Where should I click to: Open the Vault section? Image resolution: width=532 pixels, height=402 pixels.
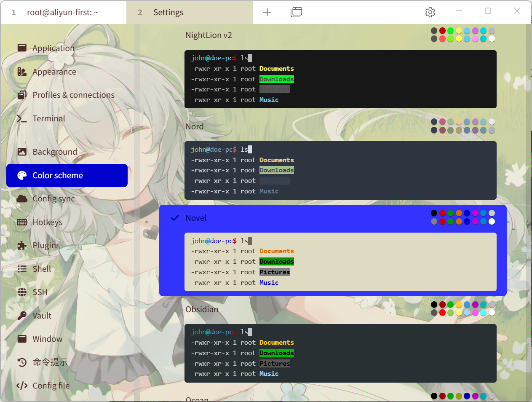(x=67, y=316)
